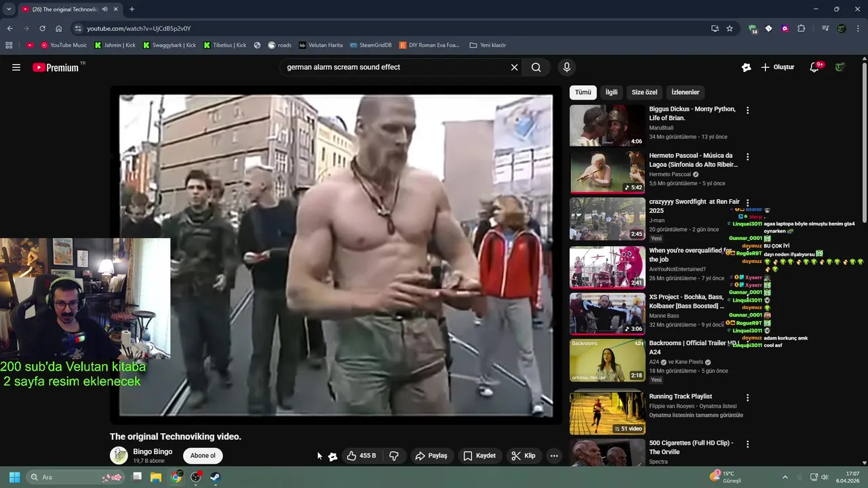Open YouTube Music bookmark
868x488 pixels.
pos(64,45)
